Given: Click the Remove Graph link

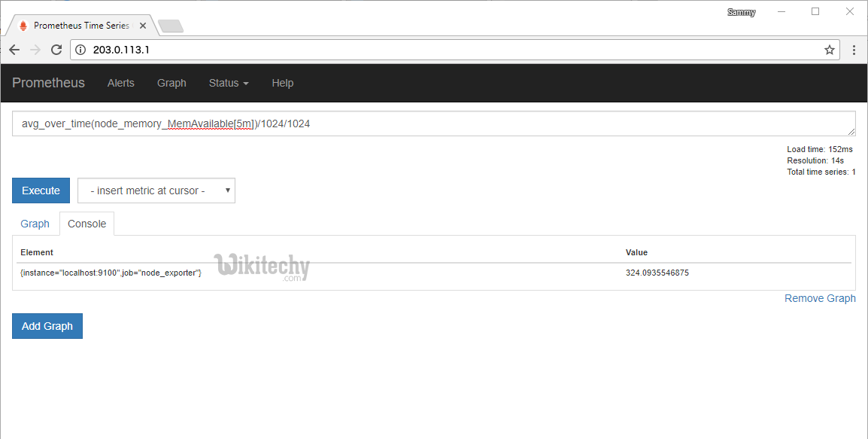Looking at the screenshot, I should tap(819, 298).
